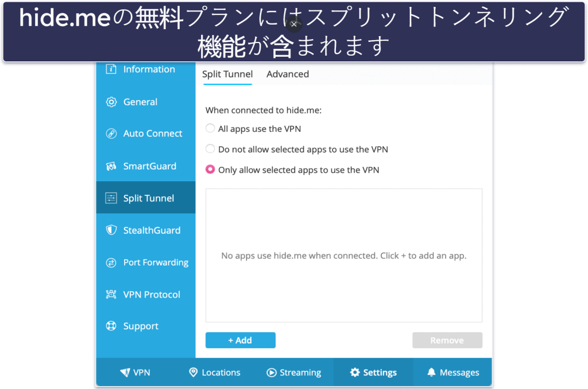
Task: Switch to the Split Tunnel tab
Action: [x=227, y=74]
